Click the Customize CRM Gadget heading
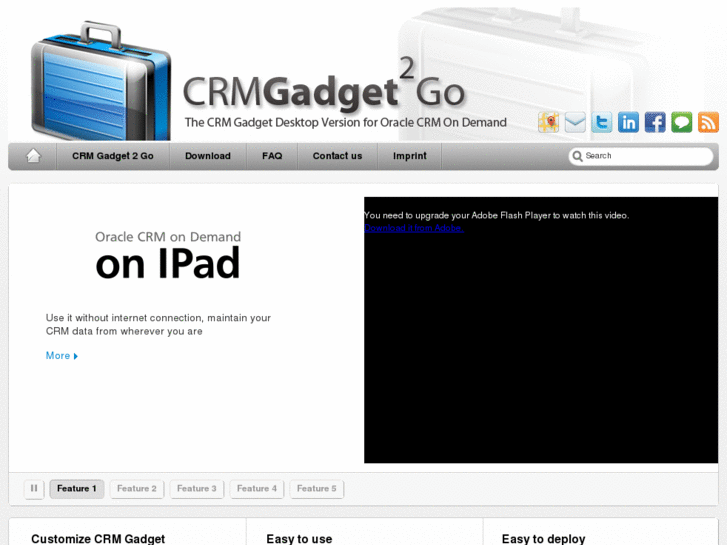 [x=98, y=539]
